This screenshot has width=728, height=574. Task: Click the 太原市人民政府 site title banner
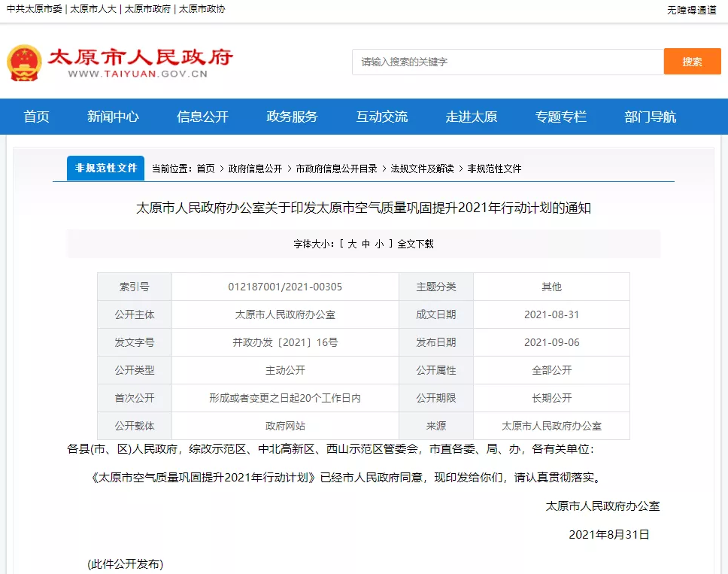click(x=140, y=62)
